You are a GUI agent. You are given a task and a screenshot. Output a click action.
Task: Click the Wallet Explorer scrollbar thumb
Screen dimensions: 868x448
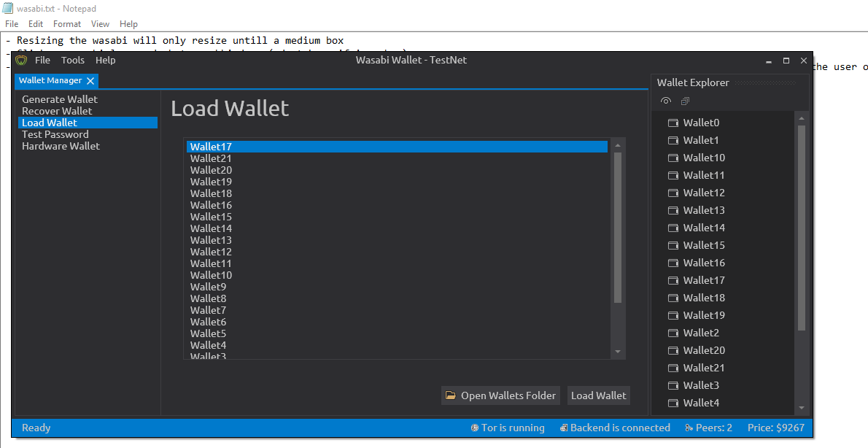tap(801, 228)
